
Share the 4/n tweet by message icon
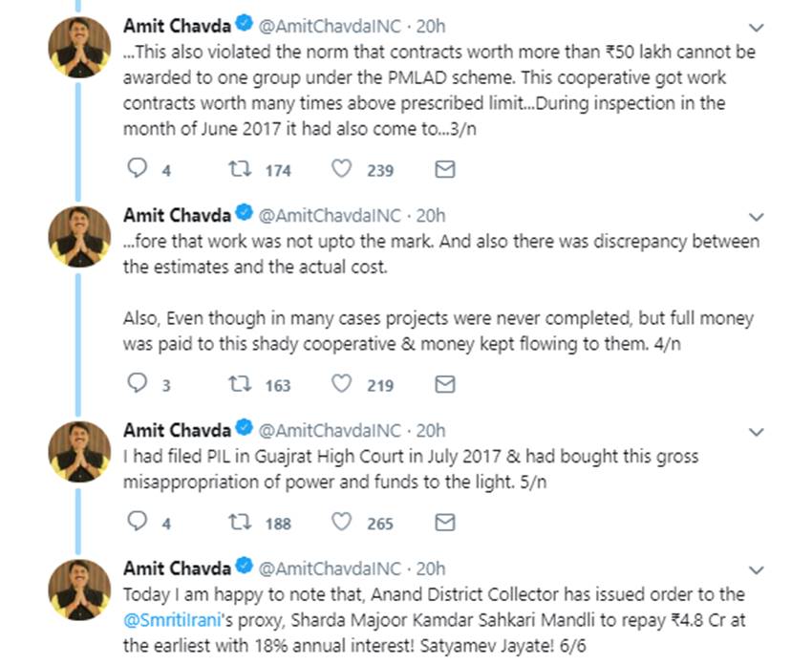tap(444, 385)
